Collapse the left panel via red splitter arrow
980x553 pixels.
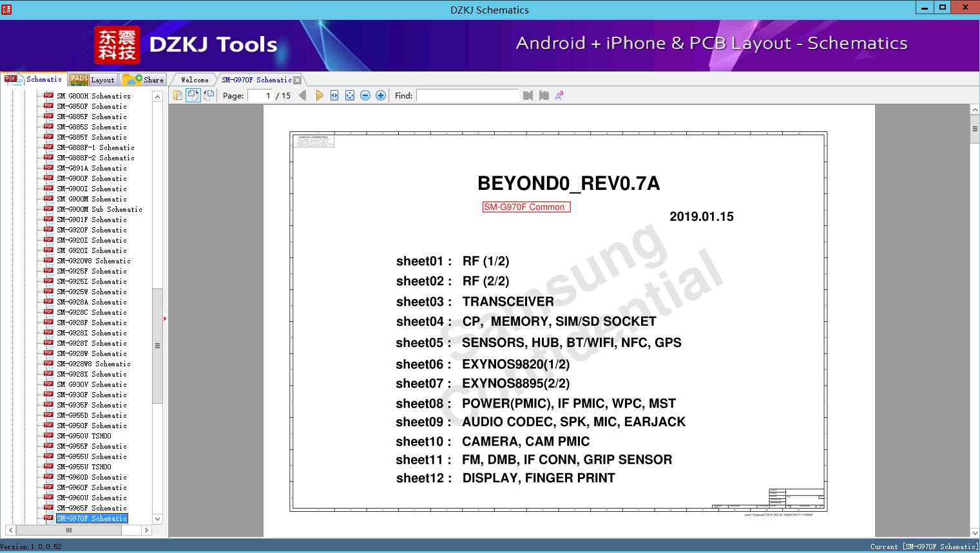(165, 319)
